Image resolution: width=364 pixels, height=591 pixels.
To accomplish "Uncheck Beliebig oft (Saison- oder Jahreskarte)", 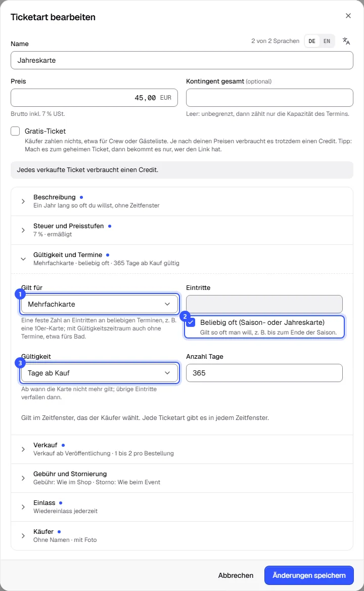I will [191, 323].
